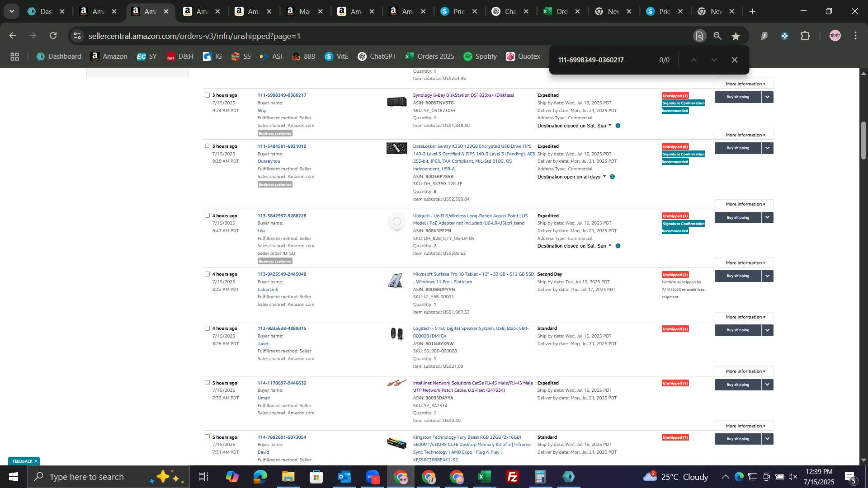Open Synology 8-Bay DiskStation product link
This screenshot has height=488, width=868.
click(x=463, y=95)
